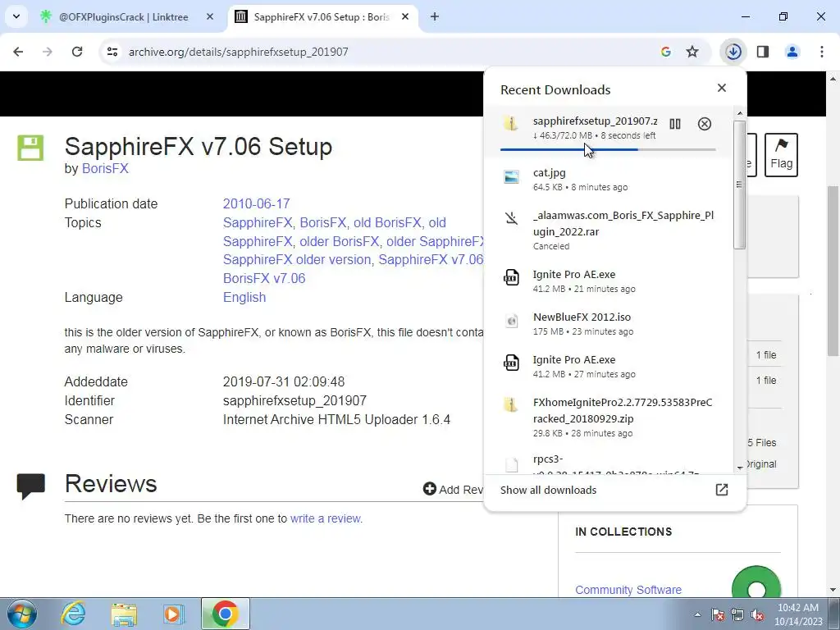Click the sapphirefxsetup zip folder icon

coord(510,123)
